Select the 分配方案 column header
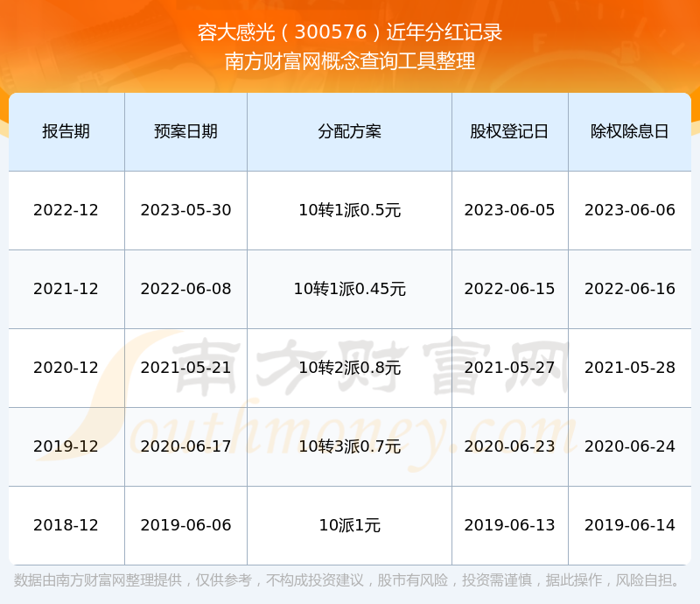The image size is (700, 604). [x=348, y=130]
